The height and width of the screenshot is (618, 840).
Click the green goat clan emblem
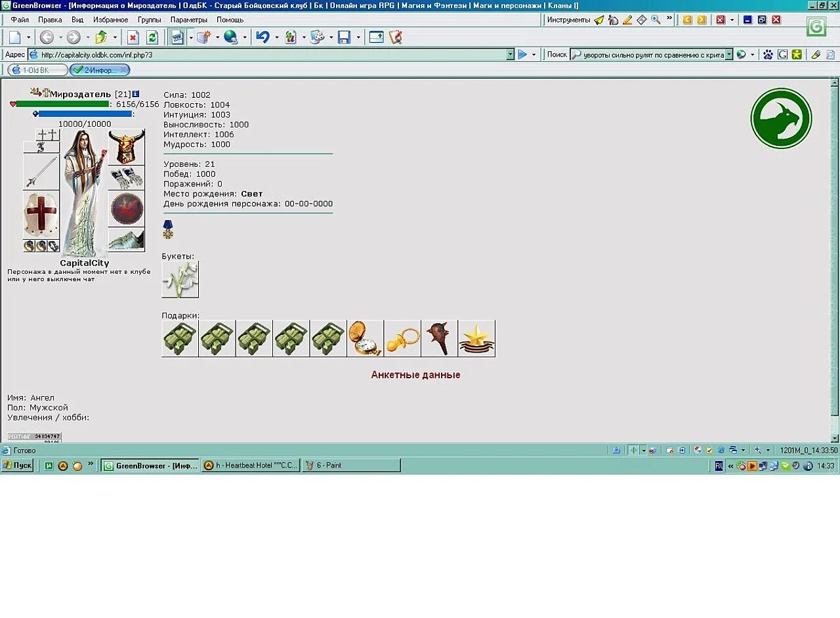[781, 118]
